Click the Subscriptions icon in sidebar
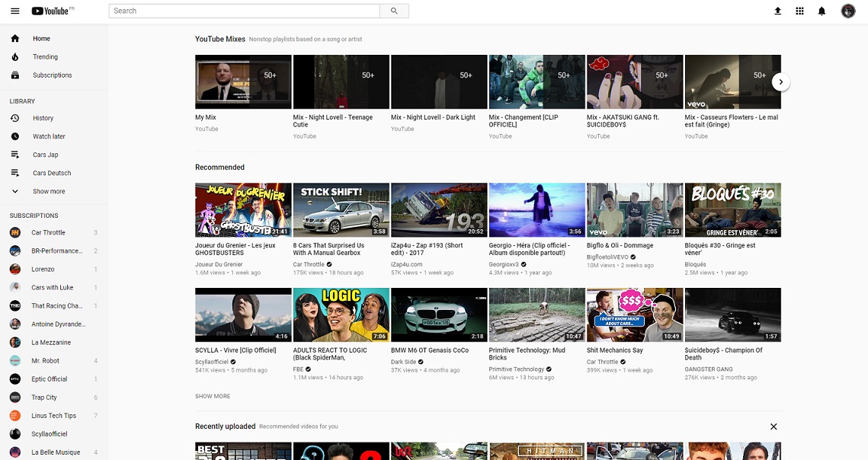 click(15, 75)
